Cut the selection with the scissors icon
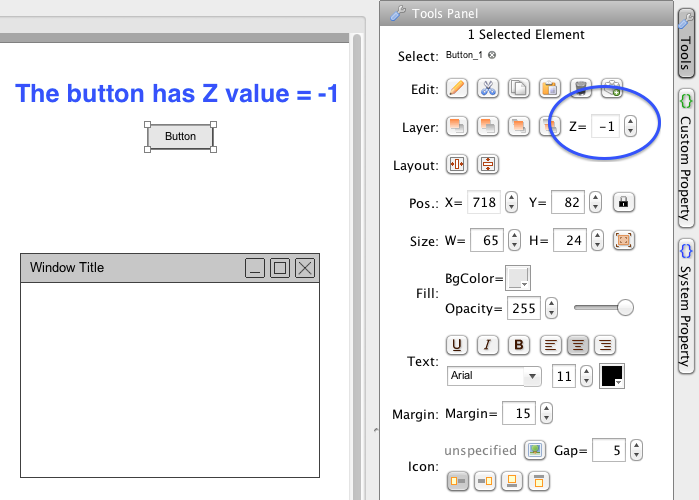 click(487, 89)
